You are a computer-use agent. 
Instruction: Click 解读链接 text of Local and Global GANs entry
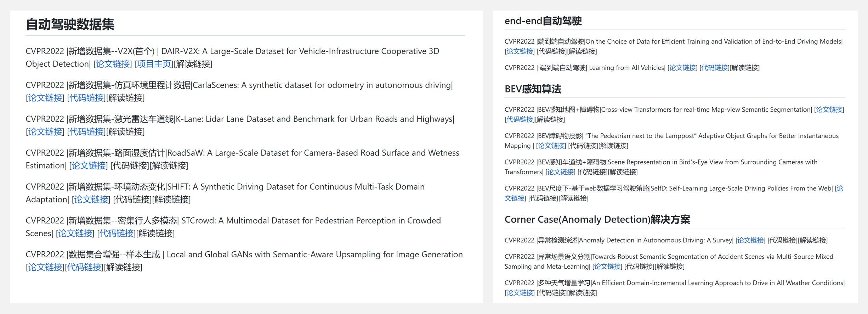point(123,267)
